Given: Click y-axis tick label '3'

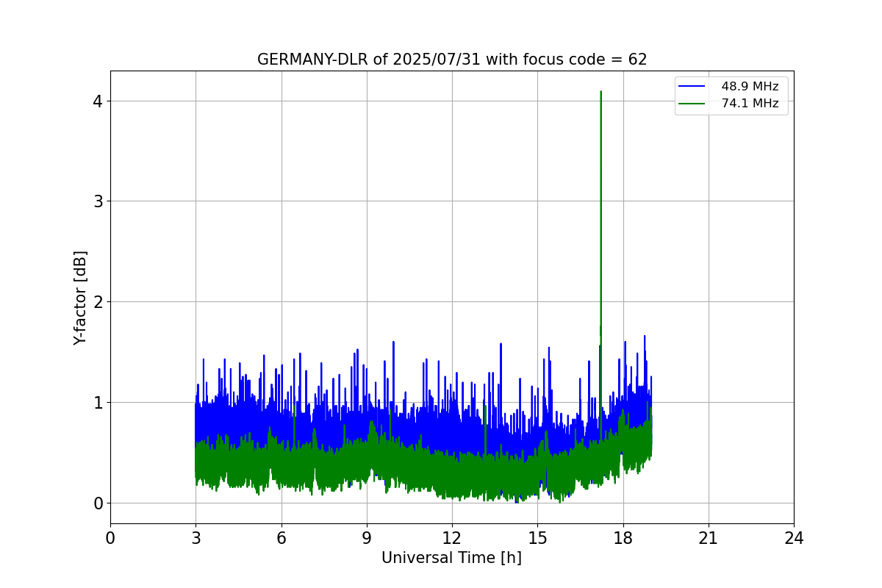Looking at the screenshot, I should point(98,201).
